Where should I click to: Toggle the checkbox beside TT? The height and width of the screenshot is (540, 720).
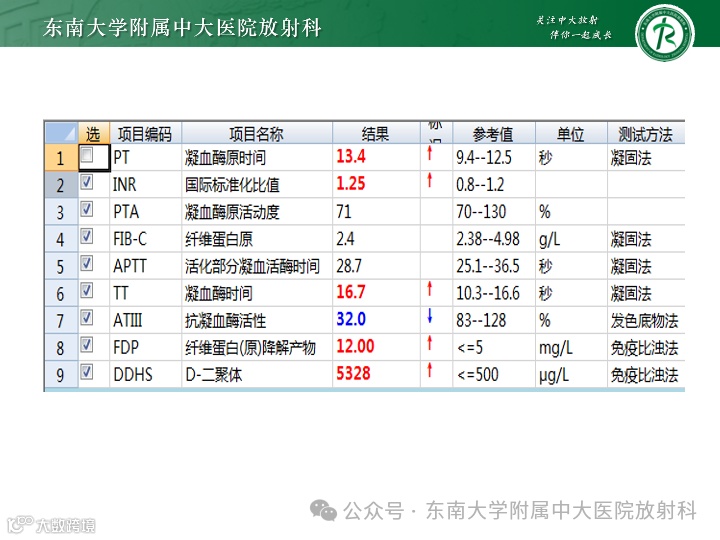coord(86,290)
